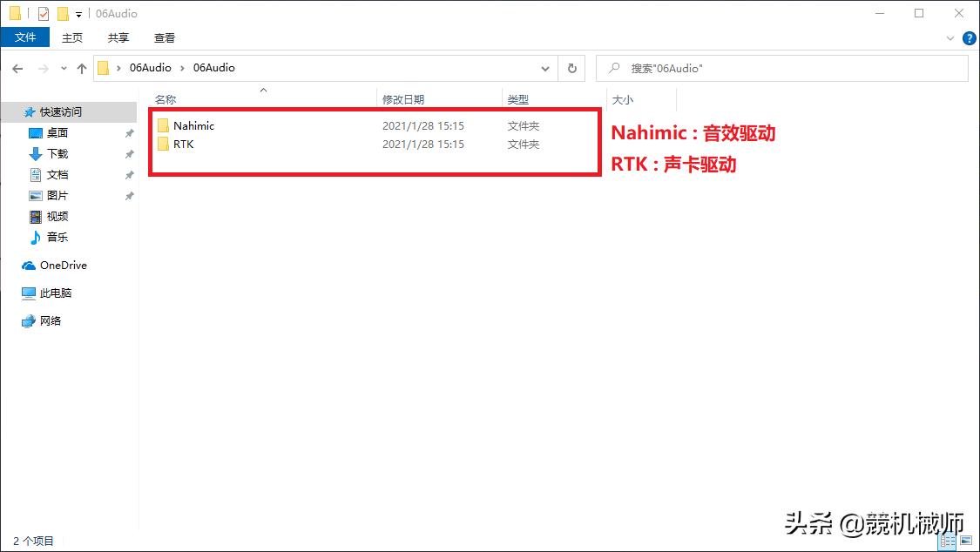Click the Properties icon in Quick Access Toolbar

[43, 12]
